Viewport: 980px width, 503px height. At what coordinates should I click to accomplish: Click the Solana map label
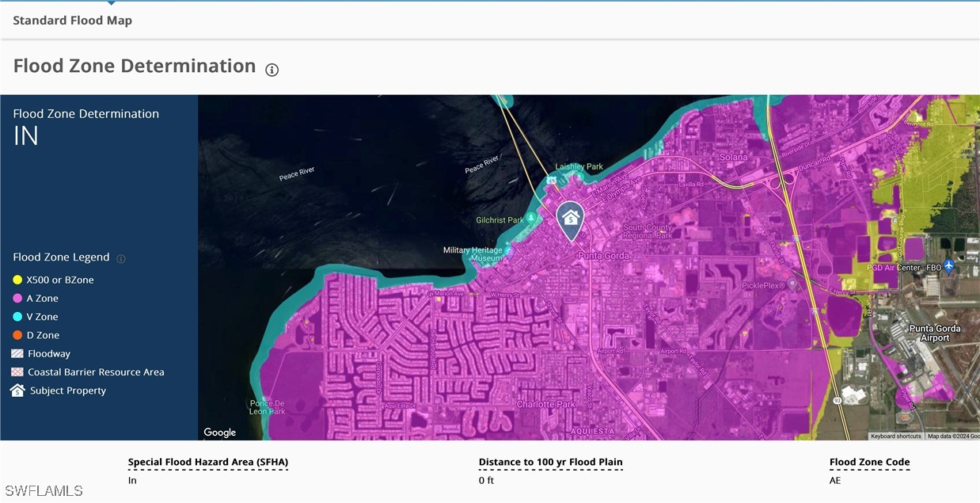(x=733, y=157)
